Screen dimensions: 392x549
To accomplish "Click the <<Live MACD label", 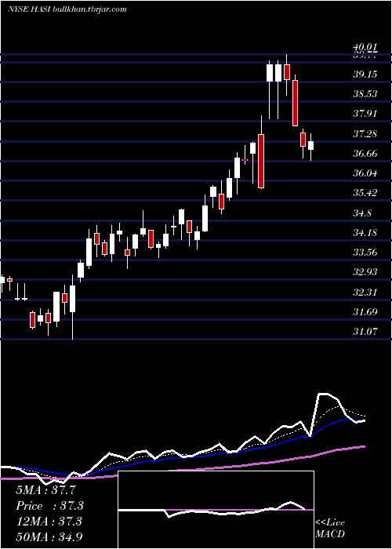I will (330, 528).
